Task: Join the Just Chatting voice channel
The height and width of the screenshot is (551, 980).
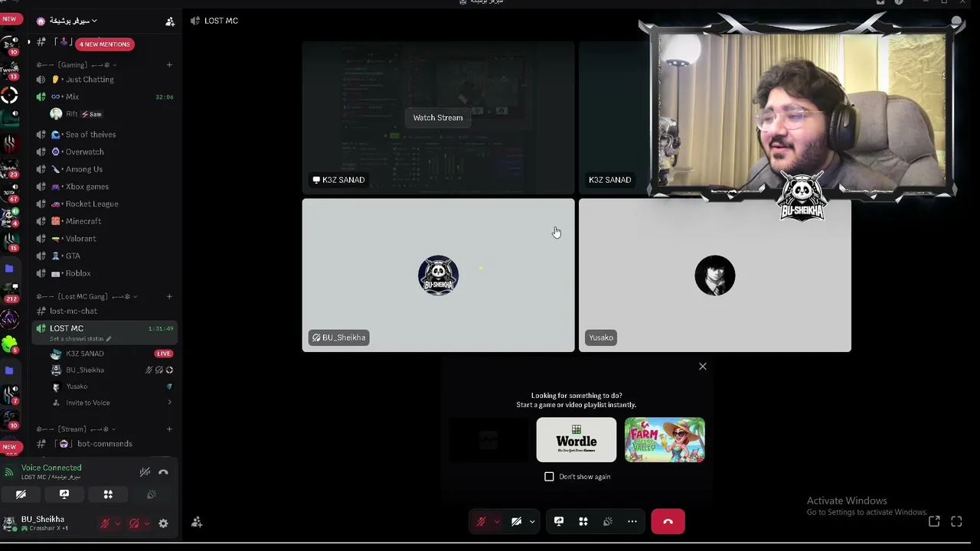Action: [104, 80]
